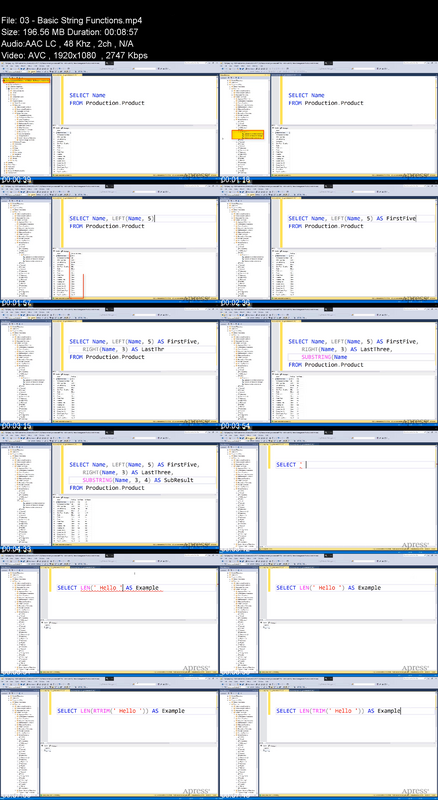Click the orange-highlighted tree node in second frame

click(248, 135)
